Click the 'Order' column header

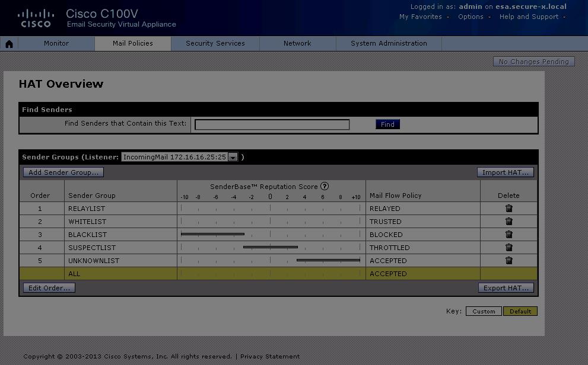(x=40, y=196)
